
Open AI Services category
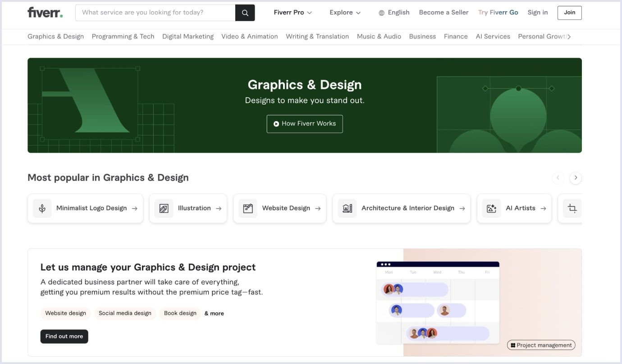(x=493, y=36)
